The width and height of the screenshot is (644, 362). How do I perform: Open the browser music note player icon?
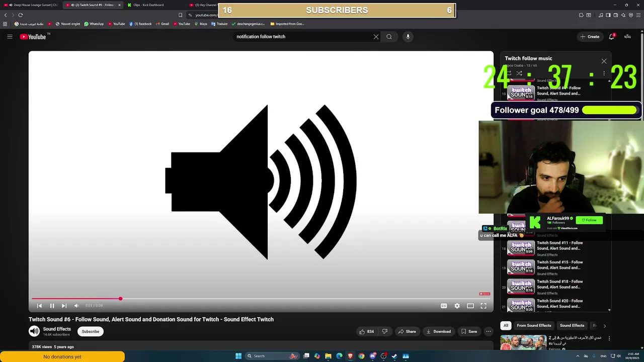coord(601,15)
